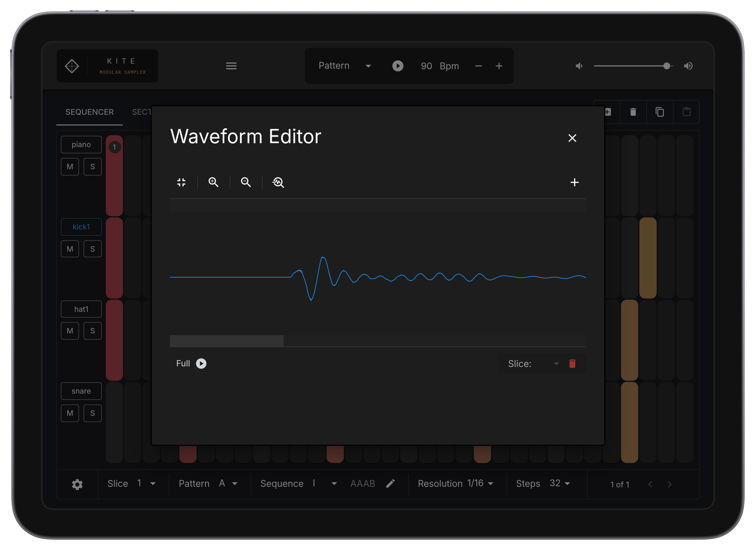
Task: Switch to the SEQUENCER tab
Action: (x=90, y=112)
